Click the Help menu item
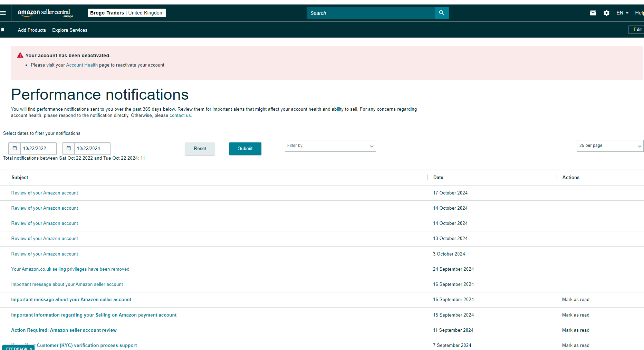The width and height of the screenshot is (644, 350). click(x=639, y=13)
